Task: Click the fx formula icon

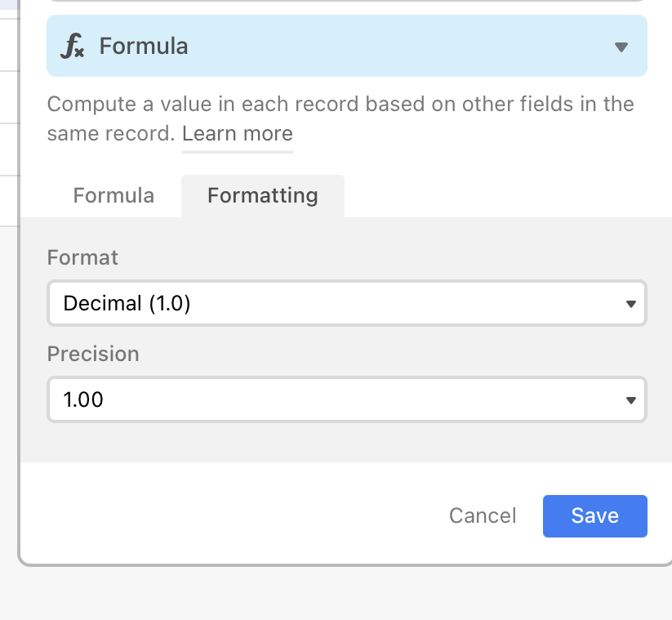Action: [73, 46]
